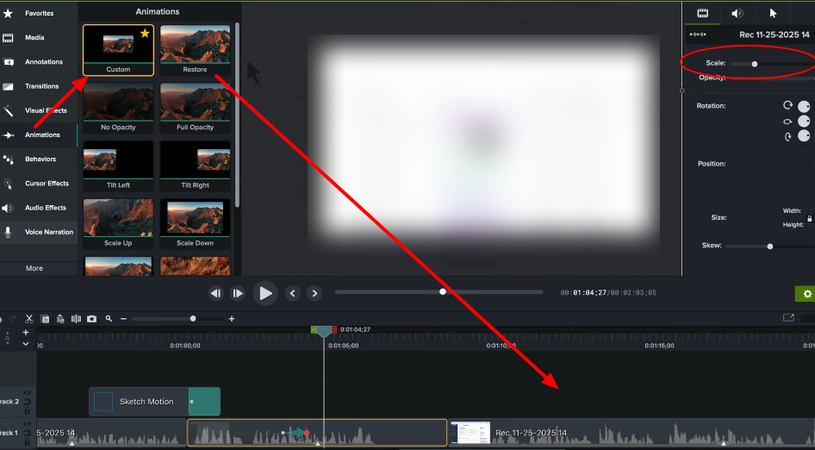Open the Audio properties tab
This screenshot has width=815, height=450.
pyautogui.click(x=737, y=14)
